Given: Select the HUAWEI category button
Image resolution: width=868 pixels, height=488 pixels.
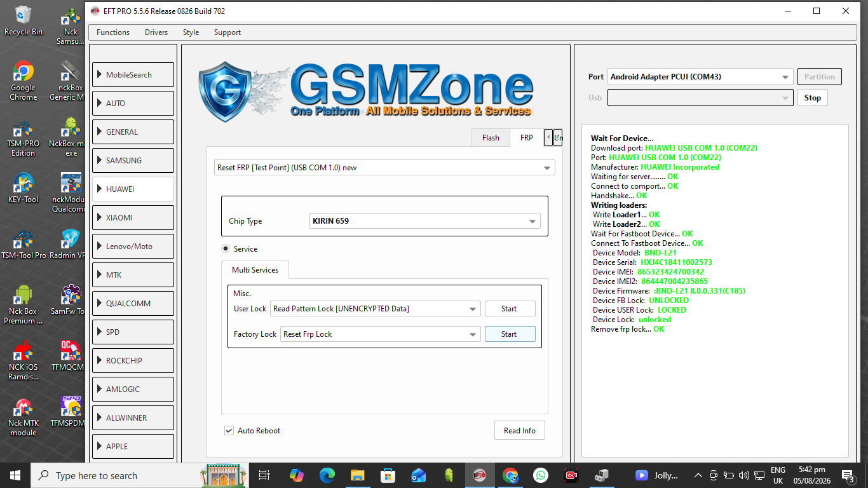Looking at the screenshot, I should point(133,189).
